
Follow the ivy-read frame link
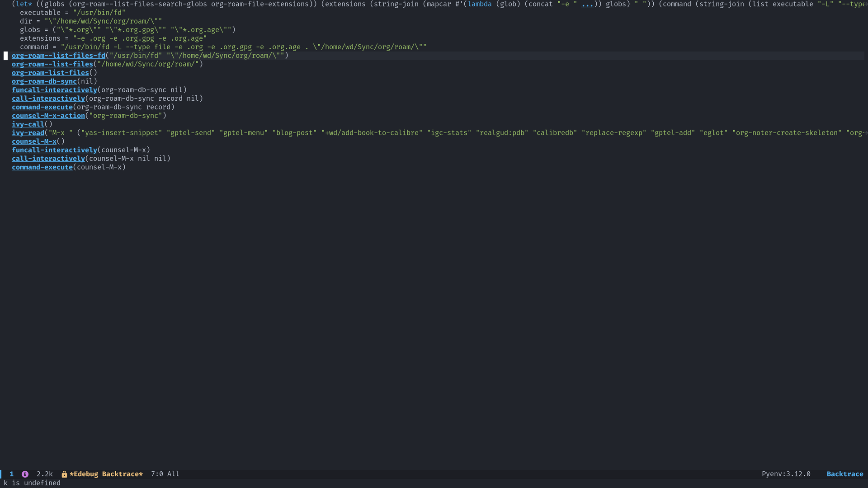28,133
